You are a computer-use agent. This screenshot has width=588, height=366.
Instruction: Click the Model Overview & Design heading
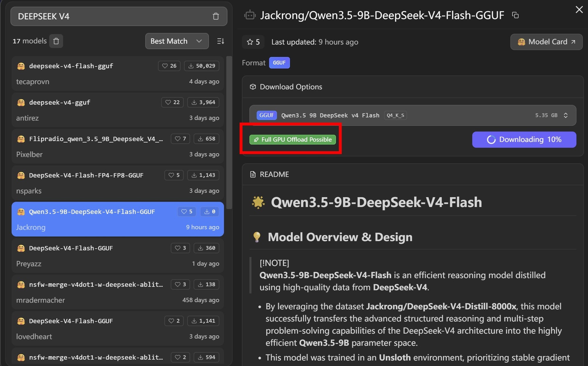point(340,237)
